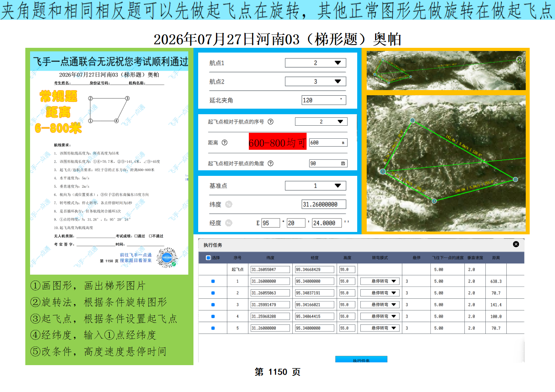Image resolution: width=555 pixels, height=392 pixels.
Task: Select waypoint 2 marker on the large map
Action: tap(412, 121)
